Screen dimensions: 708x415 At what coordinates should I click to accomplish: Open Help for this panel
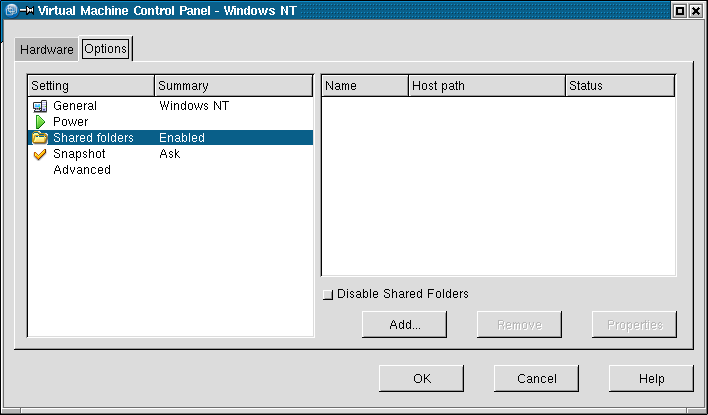651,378
